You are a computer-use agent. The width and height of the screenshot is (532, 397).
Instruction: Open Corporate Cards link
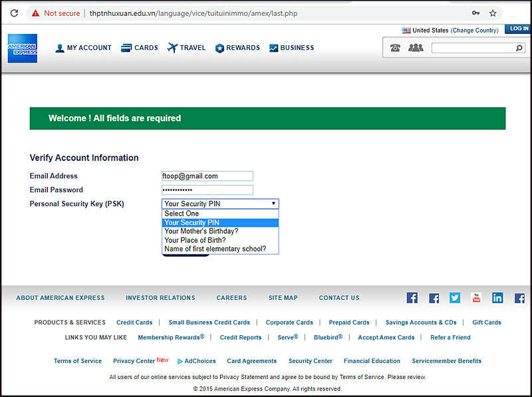pos(289,323)
